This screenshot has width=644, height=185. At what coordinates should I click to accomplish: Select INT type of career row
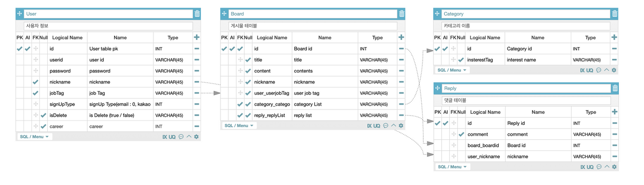tap(173, 126)
